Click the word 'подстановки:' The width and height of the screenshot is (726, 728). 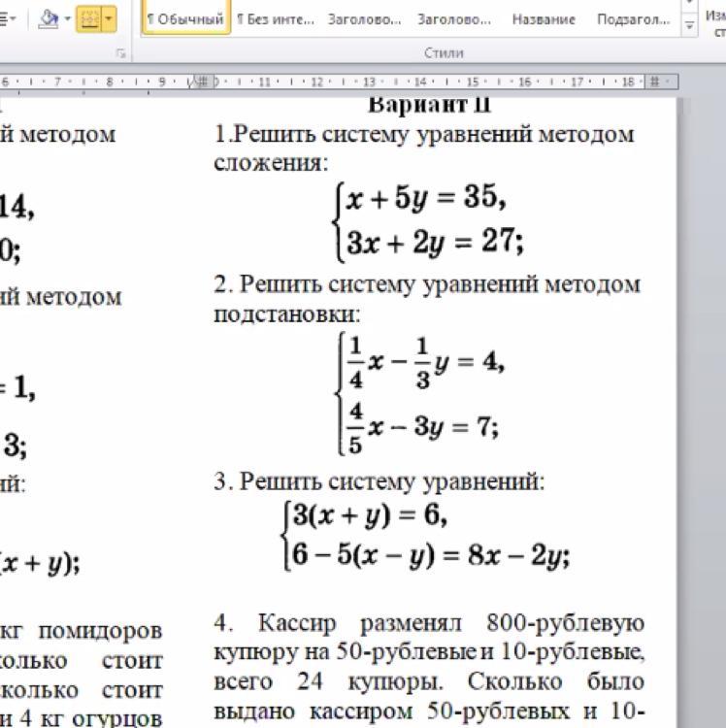(287, 314)
